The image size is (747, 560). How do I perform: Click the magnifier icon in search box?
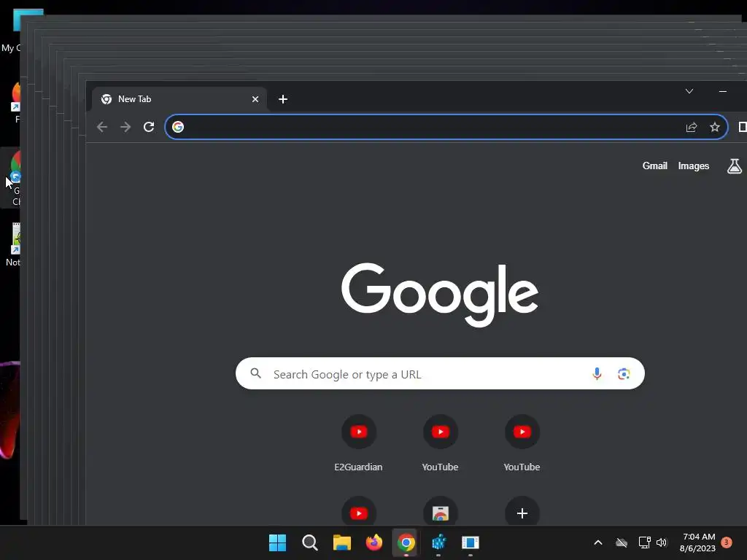[256, 373]
